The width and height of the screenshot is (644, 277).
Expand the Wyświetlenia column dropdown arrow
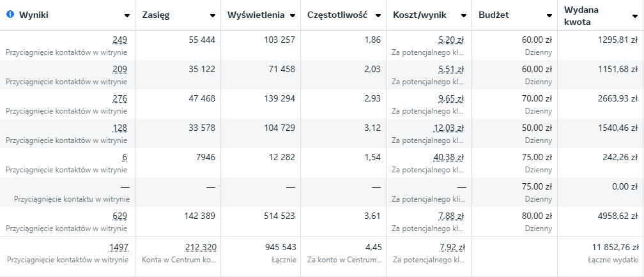pyautogui.click(x=293, y=15)
